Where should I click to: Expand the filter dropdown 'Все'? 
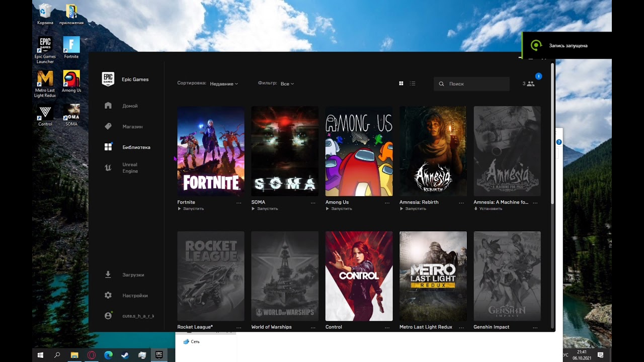pyautogui.click(x=287, y=84)
